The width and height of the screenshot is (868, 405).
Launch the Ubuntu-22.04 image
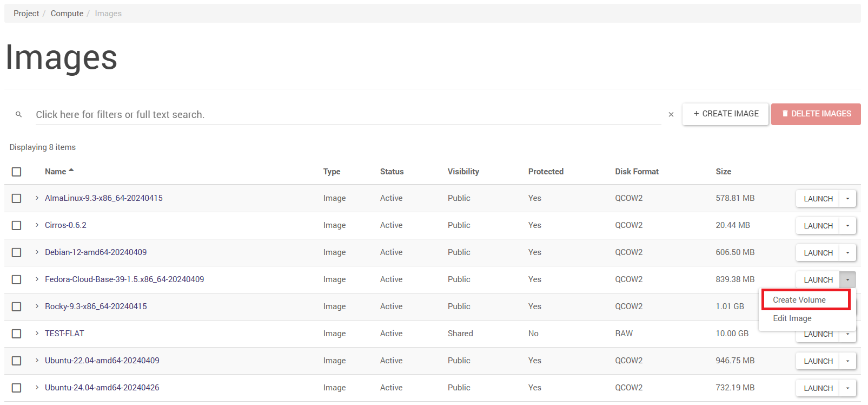click(x=818, y=361)
